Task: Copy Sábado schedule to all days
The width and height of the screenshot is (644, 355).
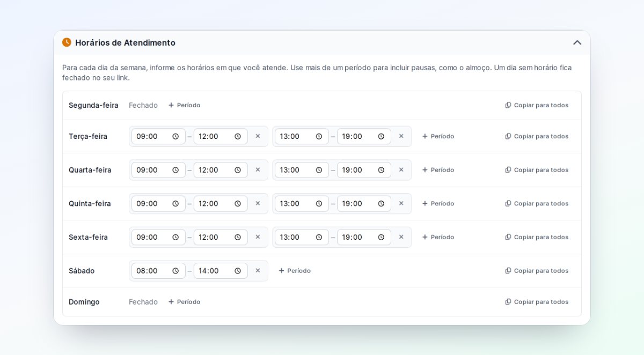Action: click(537, 271)
